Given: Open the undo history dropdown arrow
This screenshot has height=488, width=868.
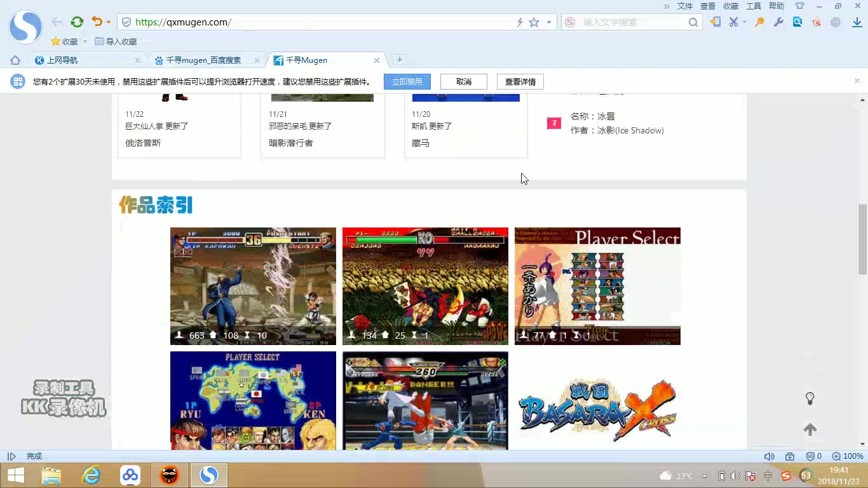Looking at the screenshot, I should pos(109,22).
